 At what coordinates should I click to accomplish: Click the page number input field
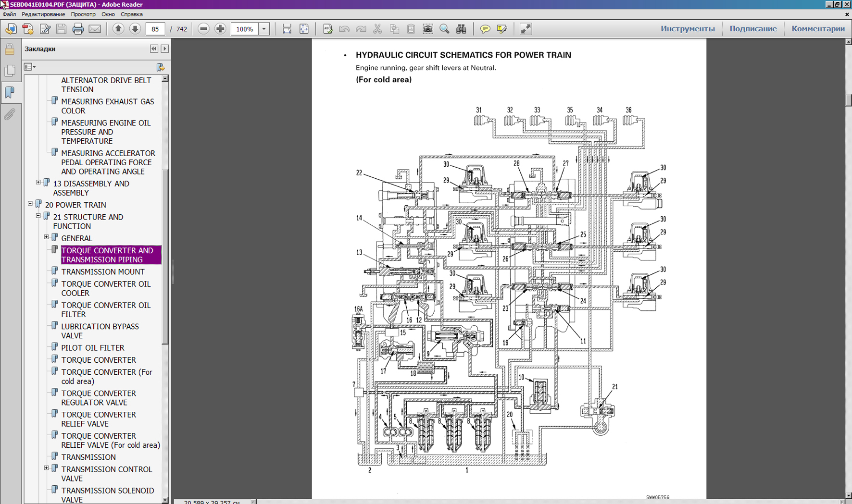155,29
